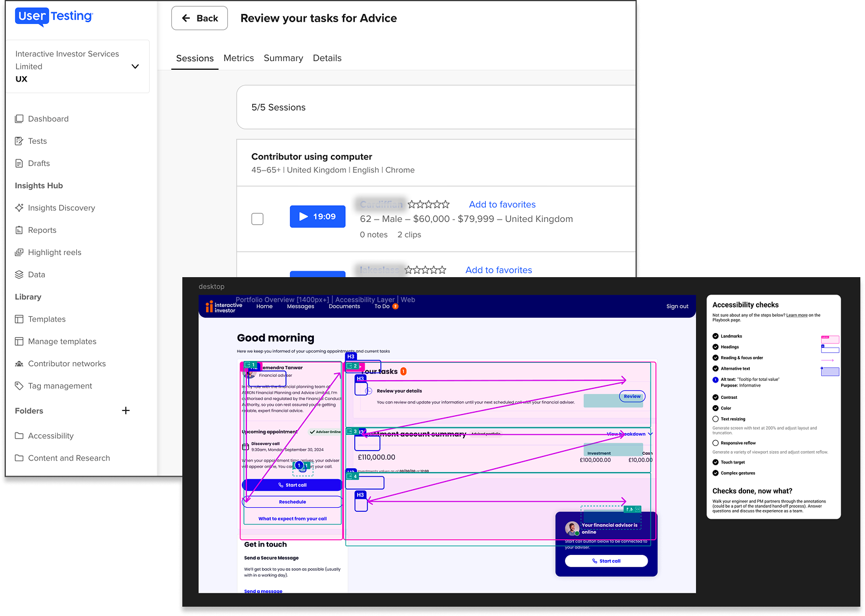
Task: Switch to the Summary tab
Action: pos(283,58)
